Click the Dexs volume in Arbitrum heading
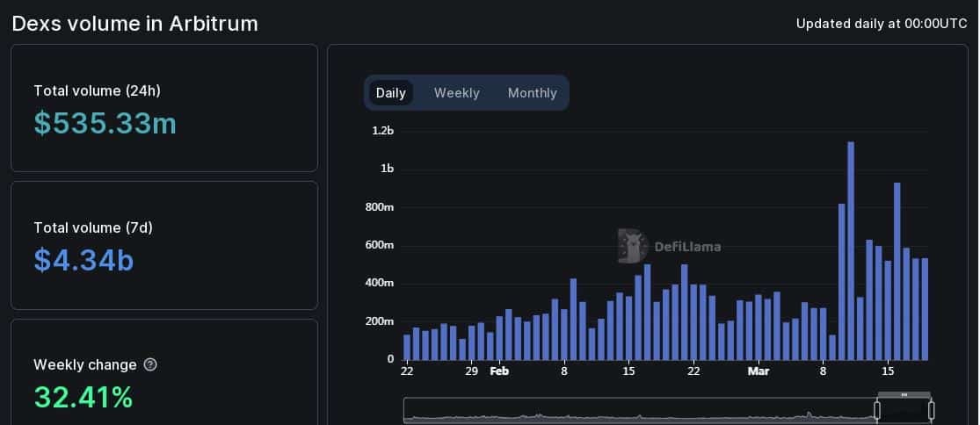 click(x=135, y=24)
